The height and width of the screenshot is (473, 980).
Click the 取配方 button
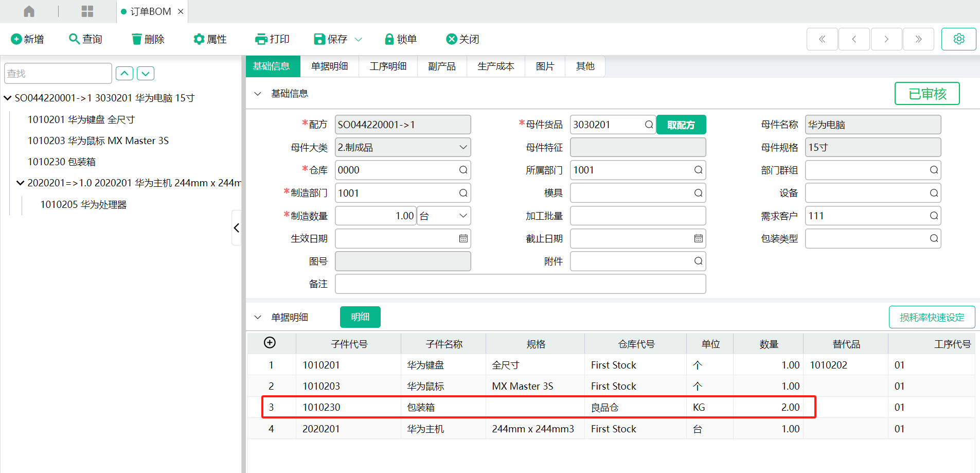681,125
